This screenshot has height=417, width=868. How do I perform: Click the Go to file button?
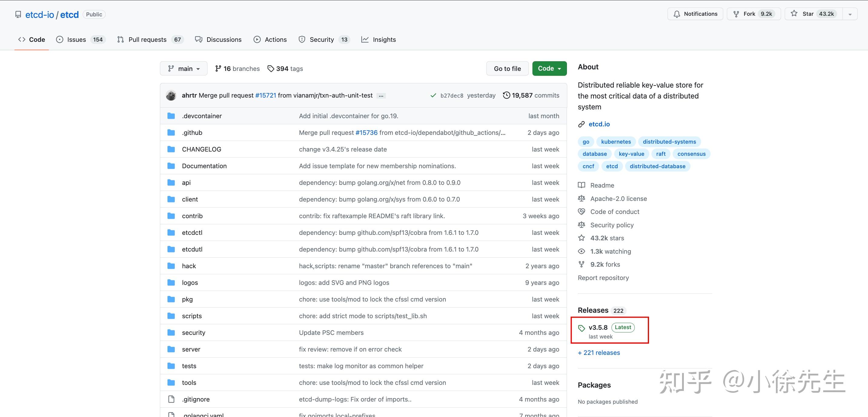[x=507, y=68]
